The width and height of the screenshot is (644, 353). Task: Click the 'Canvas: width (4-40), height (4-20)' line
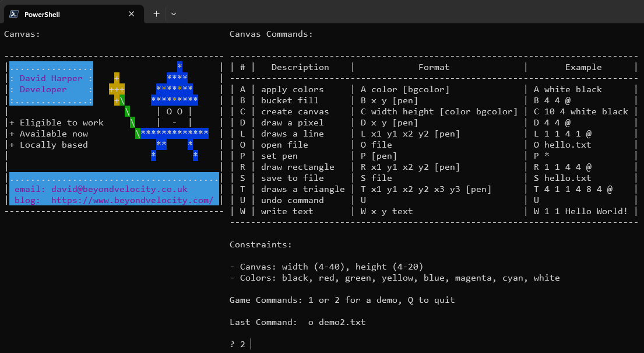(326, 267)
